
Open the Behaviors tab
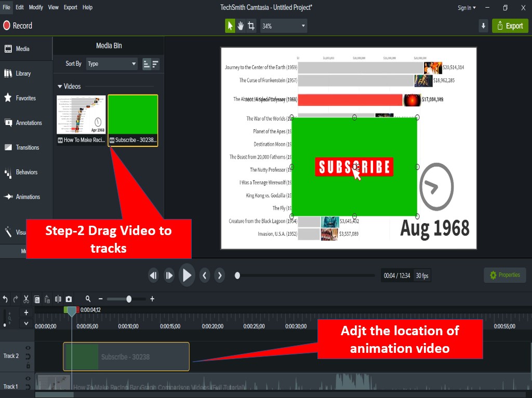[26, 172]
